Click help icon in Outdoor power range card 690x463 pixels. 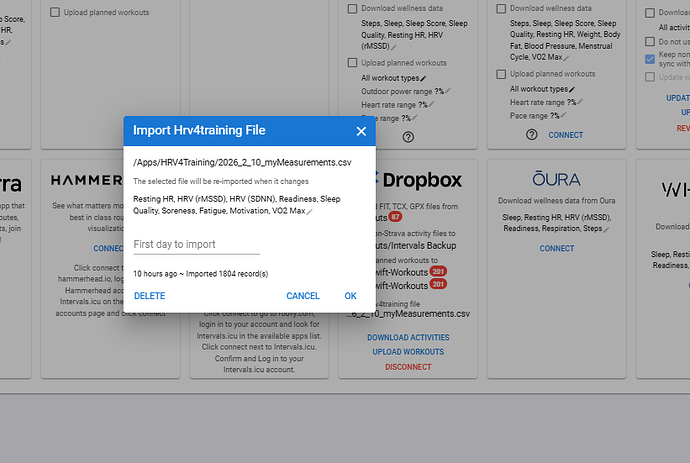(408, 136)
